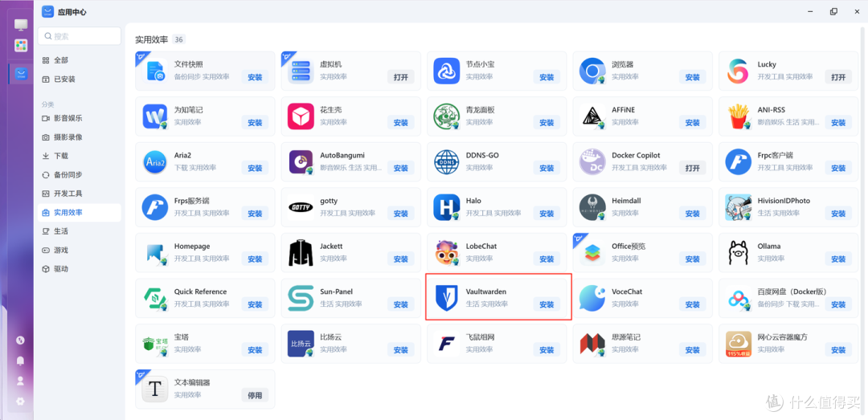
Task: Select the Jackett jacket icon
Action: [x=301, y=253]
